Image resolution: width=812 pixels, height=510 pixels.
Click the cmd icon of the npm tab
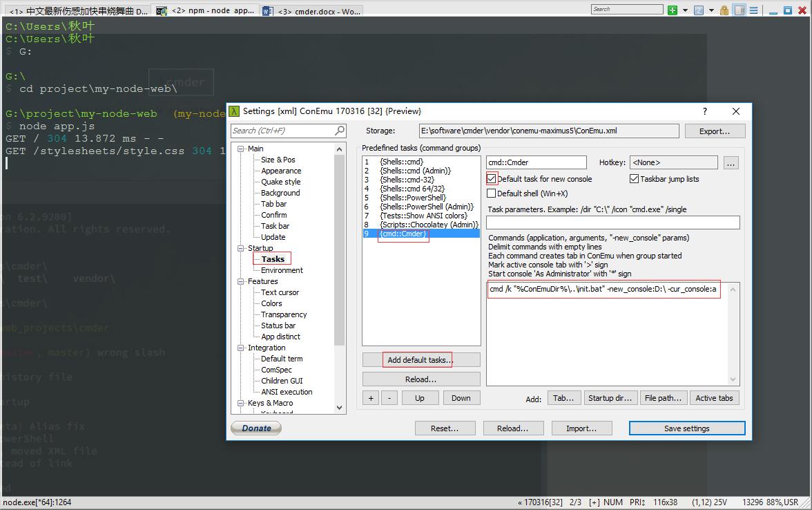(x=162, y=11)
